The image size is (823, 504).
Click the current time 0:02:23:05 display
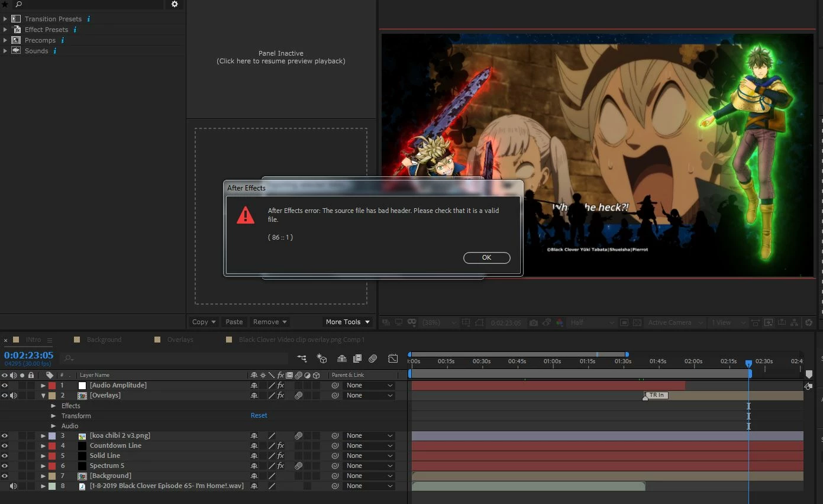[28, 356]
